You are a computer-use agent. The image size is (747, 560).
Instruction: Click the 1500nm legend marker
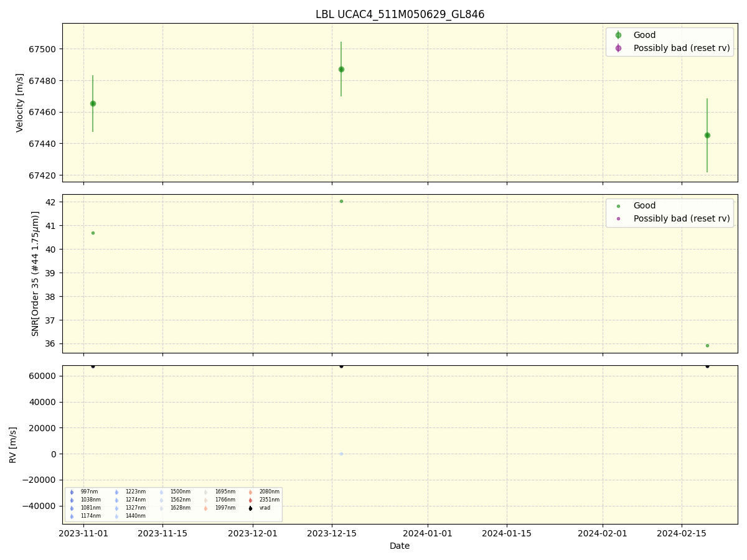pos(161,492)
